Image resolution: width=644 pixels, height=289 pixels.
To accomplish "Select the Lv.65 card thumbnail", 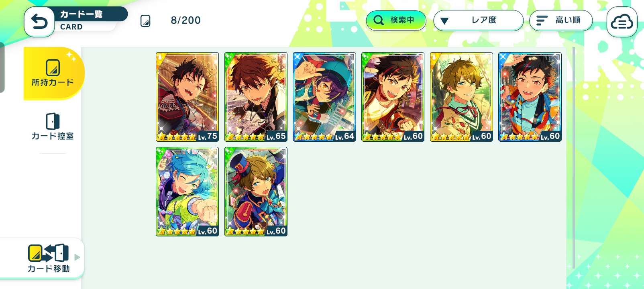I will click(x=256, y=97).
